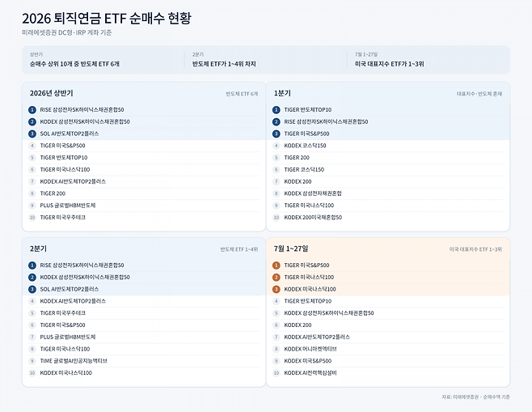The image size is (532, 412).
Task: Click "KODEX 미국S&P500" ranked 9 in July panel
Action: [x=308, y=361]
